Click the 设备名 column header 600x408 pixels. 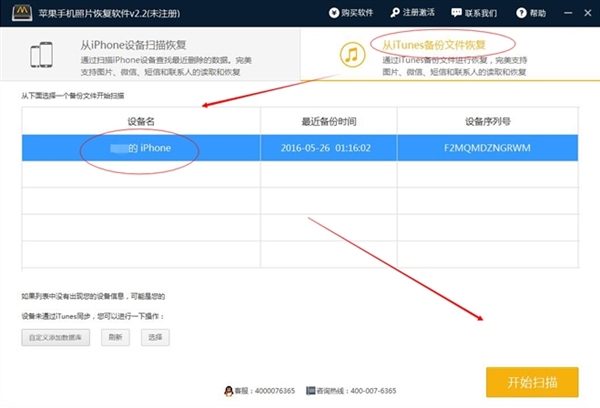click(141, 121)
